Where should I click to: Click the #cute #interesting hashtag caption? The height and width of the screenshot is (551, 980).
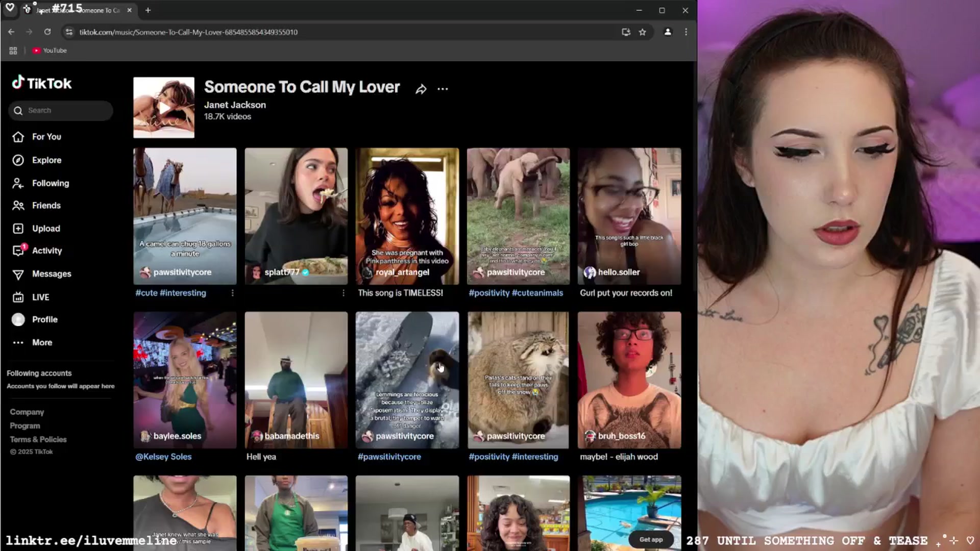pyautogui.click(x=170, y=293)
